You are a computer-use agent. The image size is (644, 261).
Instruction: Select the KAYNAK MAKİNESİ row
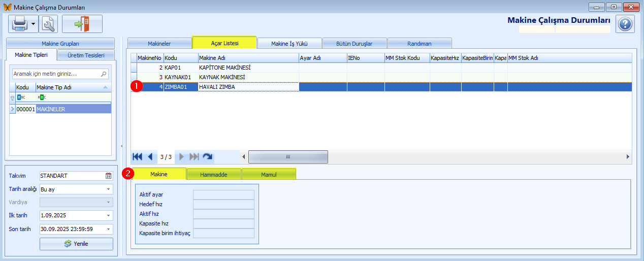[x=222, y=77]
